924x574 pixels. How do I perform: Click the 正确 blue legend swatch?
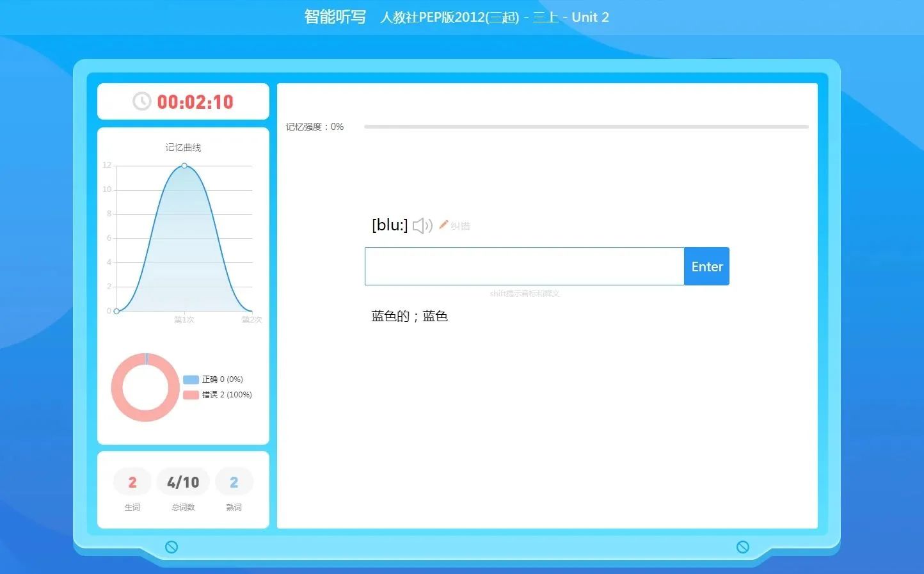coord(191,379)
